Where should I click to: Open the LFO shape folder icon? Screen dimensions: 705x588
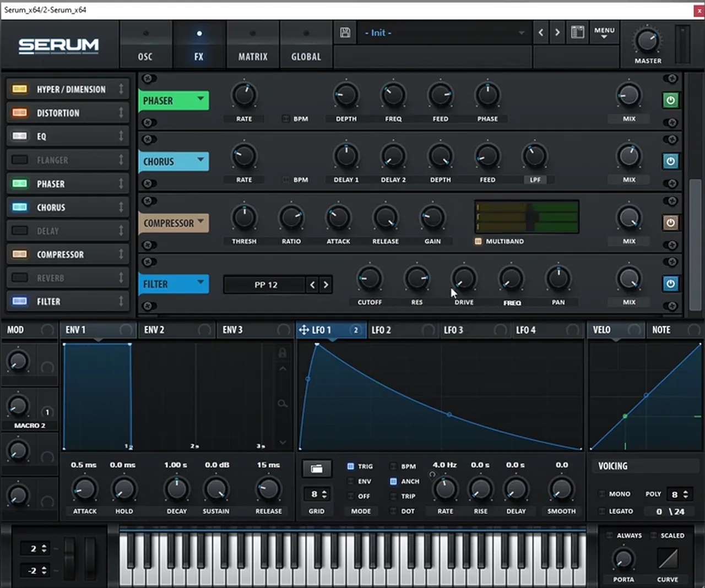click(317, 469)
